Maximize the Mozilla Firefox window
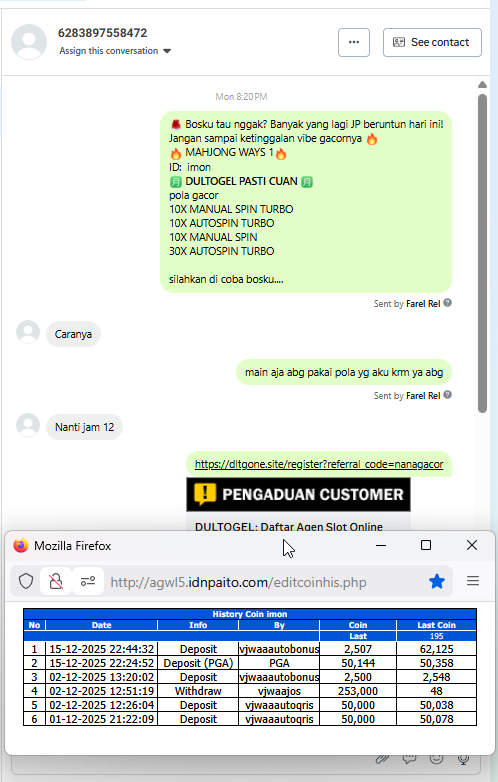498x782 pixels. coord(426,546)
